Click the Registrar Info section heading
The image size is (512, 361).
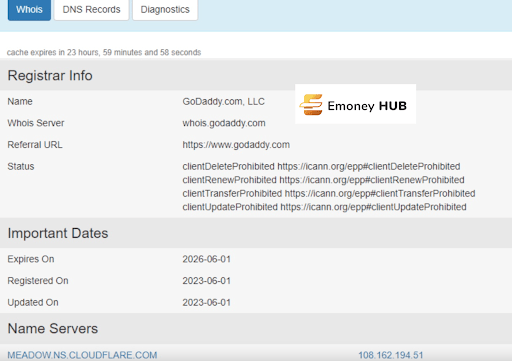coord(50,75)
